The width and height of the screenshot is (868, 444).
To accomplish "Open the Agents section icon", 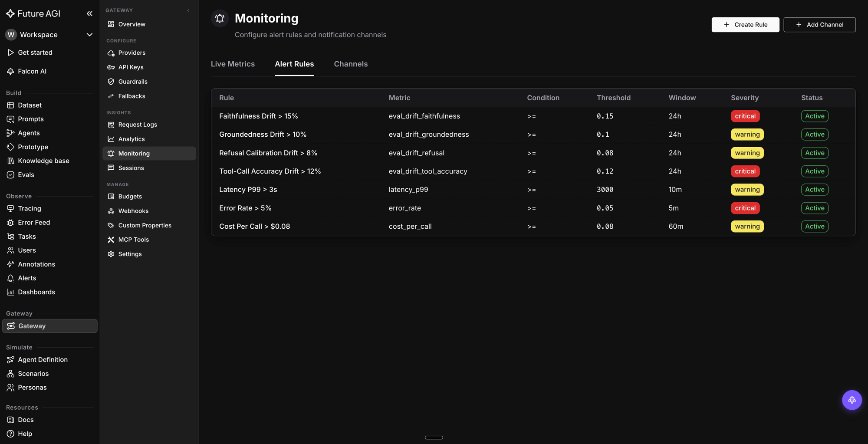I will coord(10,133).
